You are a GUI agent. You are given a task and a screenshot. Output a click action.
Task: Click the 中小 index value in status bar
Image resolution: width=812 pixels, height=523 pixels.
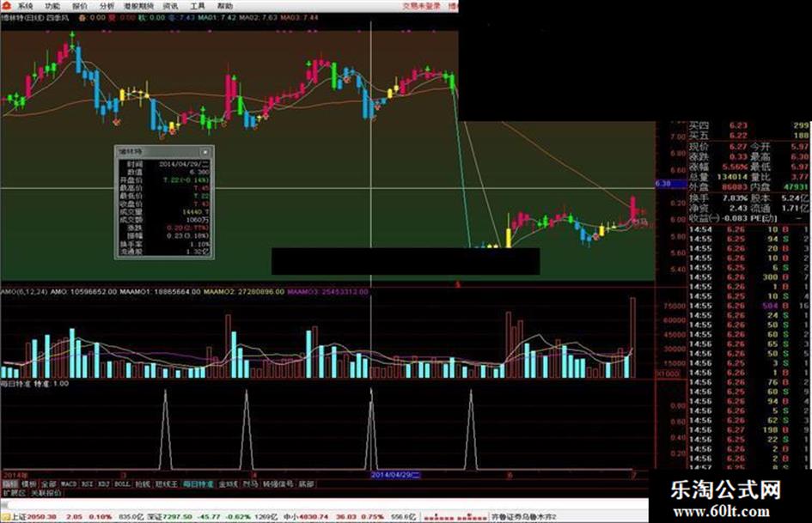(x=312, y=517)
